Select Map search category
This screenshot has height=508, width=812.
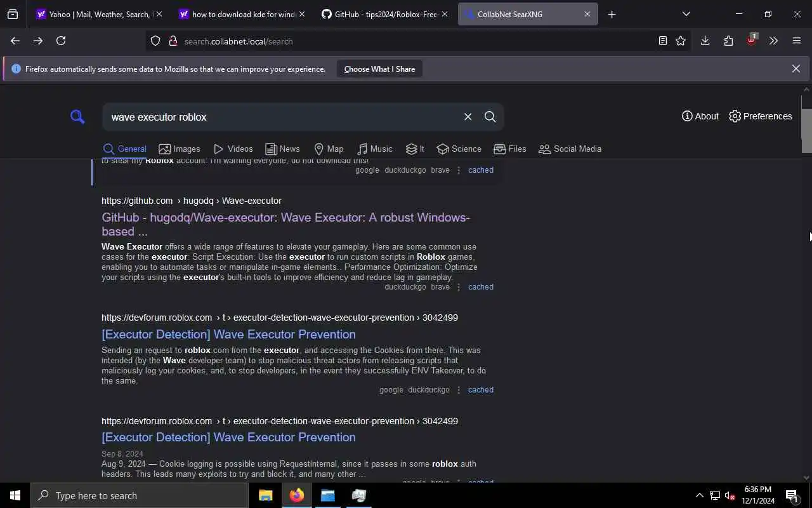pyautogui.click(x=329, y=149)
